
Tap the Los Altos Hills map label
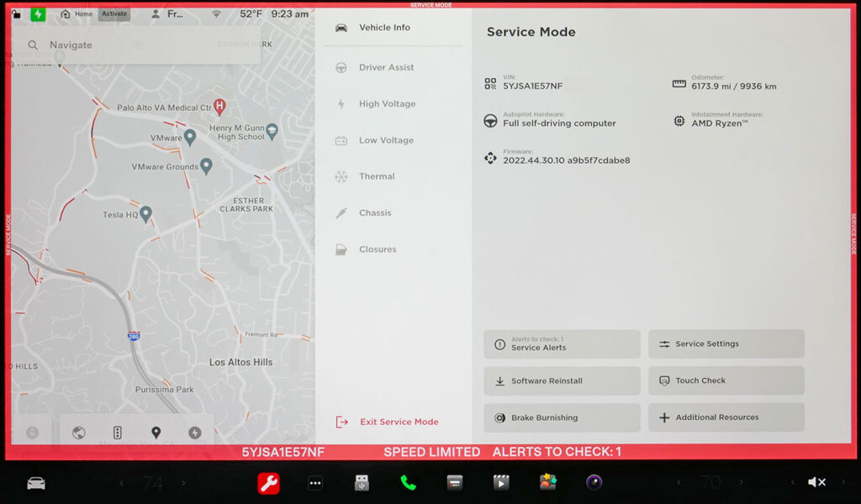(x=240, y=363)
